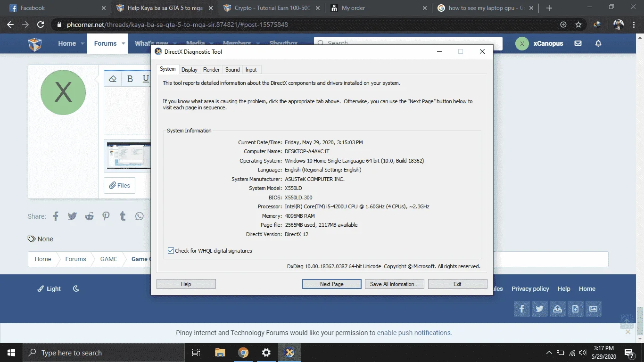
Task: Share thread on Facebook via Share row
Action: tap(56, 216)
